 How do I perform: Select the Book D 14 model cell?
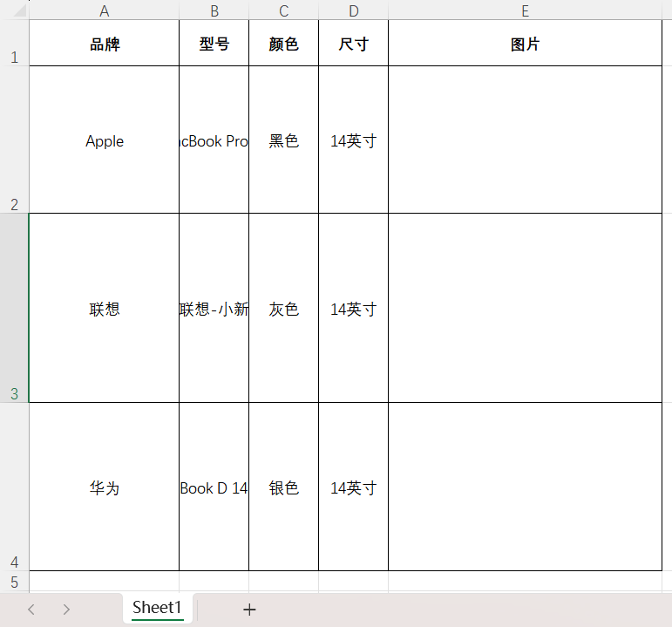pyautogui.click(x=214, y=487)
